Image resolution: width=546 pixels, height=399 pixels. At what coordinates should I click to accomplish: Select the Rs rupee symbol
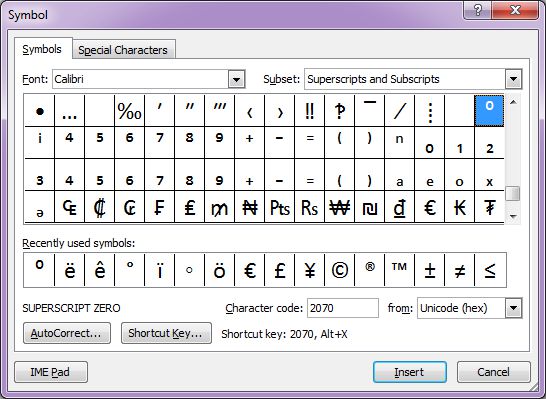click(x=309, y=207)
